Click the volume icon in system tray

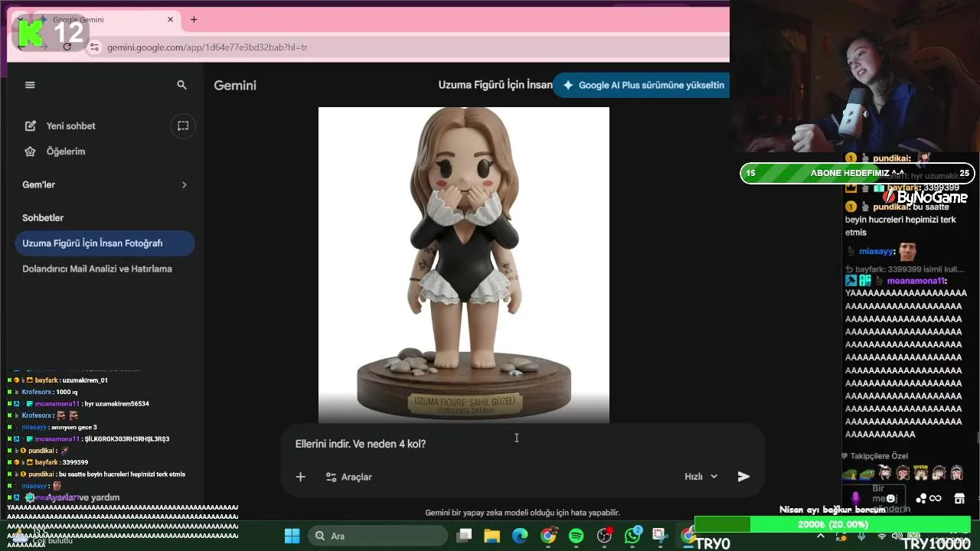[899, 536]
